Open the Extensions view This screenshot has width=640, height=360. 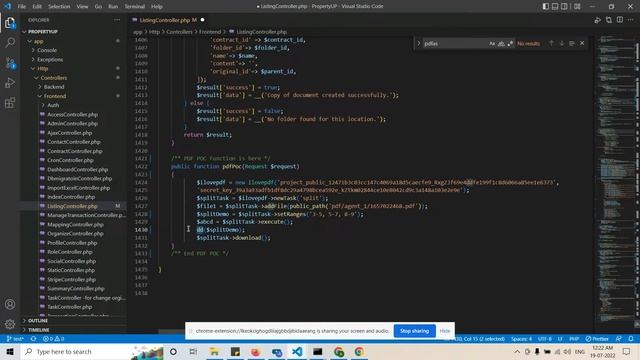10,102
